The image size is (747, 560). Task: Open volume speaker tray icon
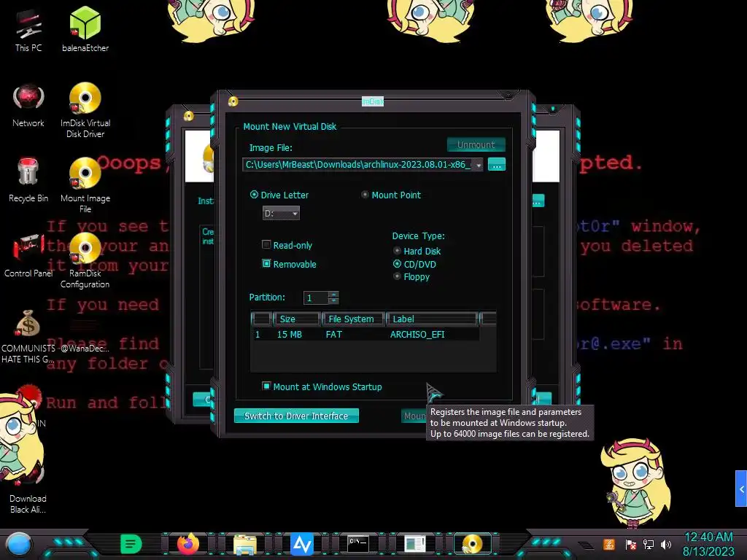(666, 544)
